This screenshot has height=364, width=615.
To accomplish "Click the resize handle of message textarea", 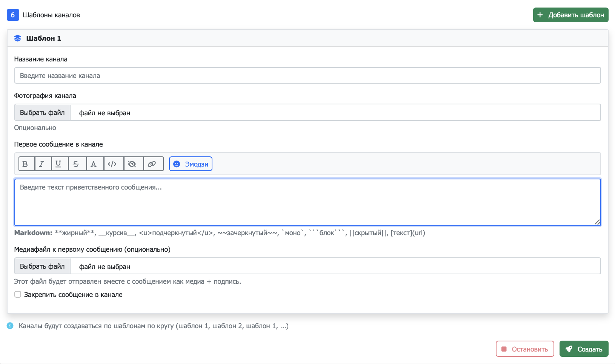I will tap(597, 222).
